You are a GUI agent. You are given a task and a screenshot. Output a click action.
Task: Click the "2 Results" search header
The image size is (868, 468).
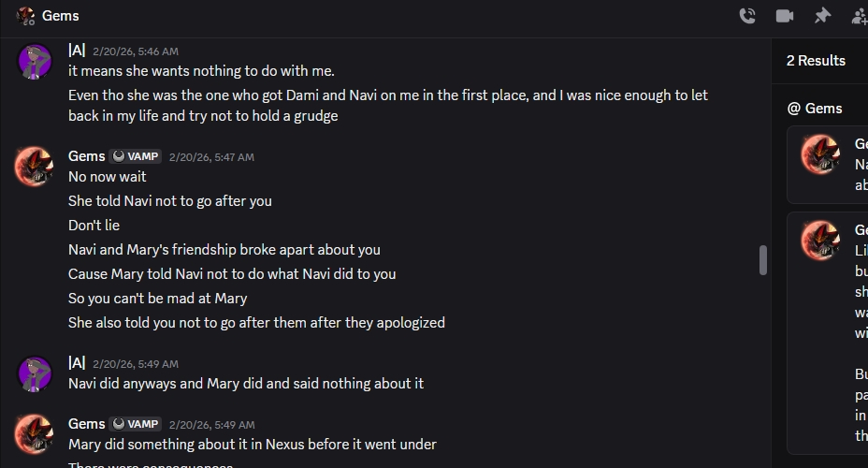coord(816,61)
